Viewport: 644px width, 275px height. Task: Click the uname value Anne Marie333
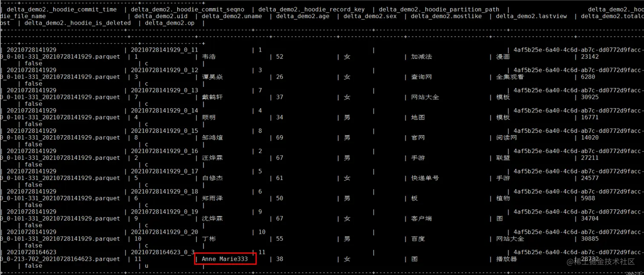pyautogui.click(x=225, y=259)
